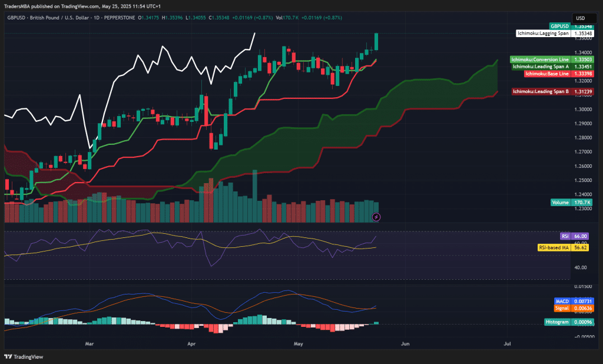Open the USD currency selector
Viewport: 603px width, 364px height.
[579, 18]
